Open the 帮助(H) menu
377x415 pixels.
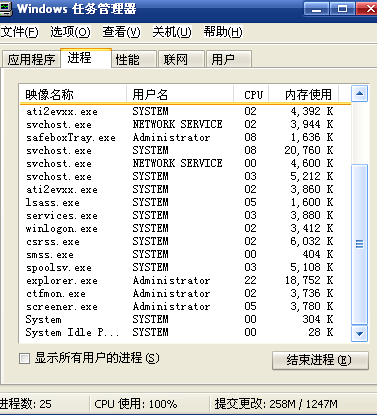click(x=223, y=32)
